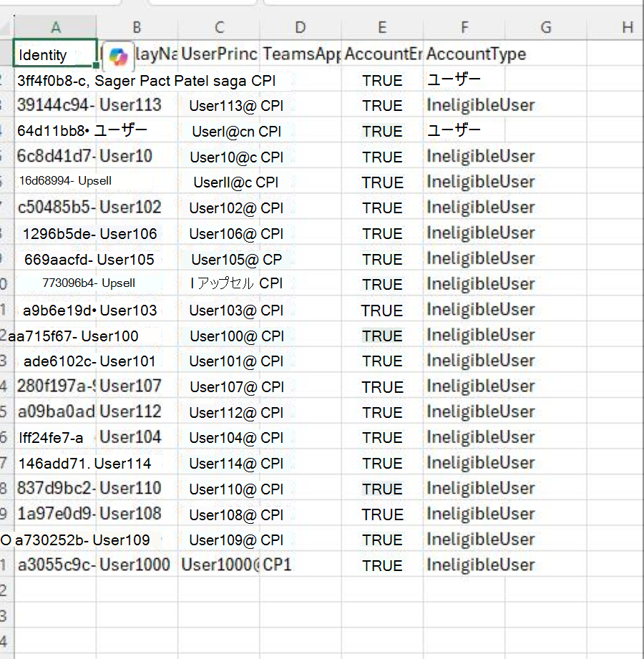Click TRUE in the User1000 row
Image resolution: width=644 pixels, height=659 pixels.
(383, 566)
